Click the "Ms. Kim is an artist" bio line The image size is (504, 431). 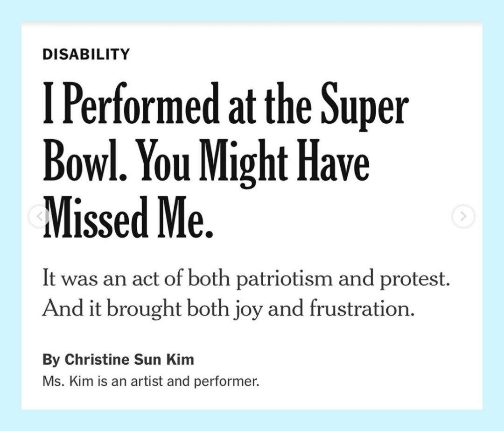pos(150,382)
